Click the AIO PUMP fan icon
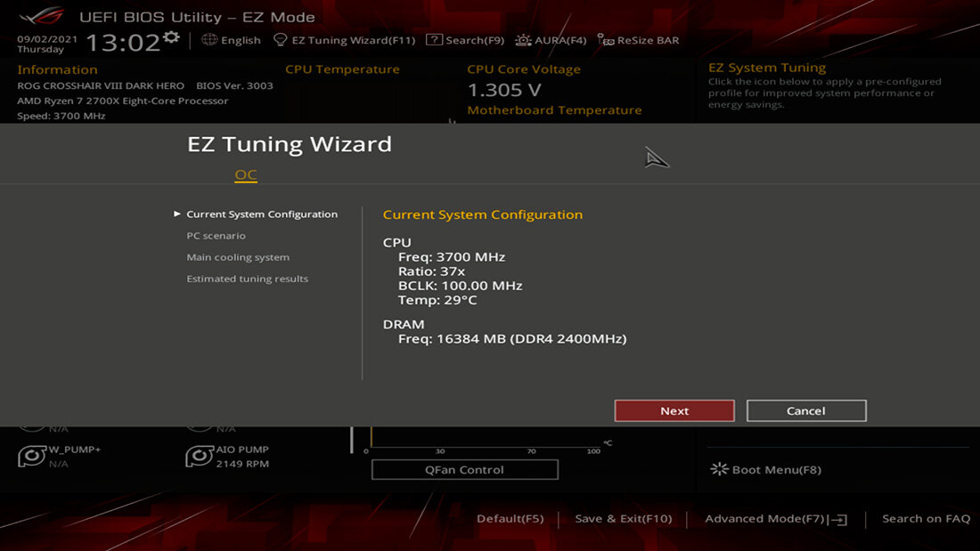 pos(200,456)
